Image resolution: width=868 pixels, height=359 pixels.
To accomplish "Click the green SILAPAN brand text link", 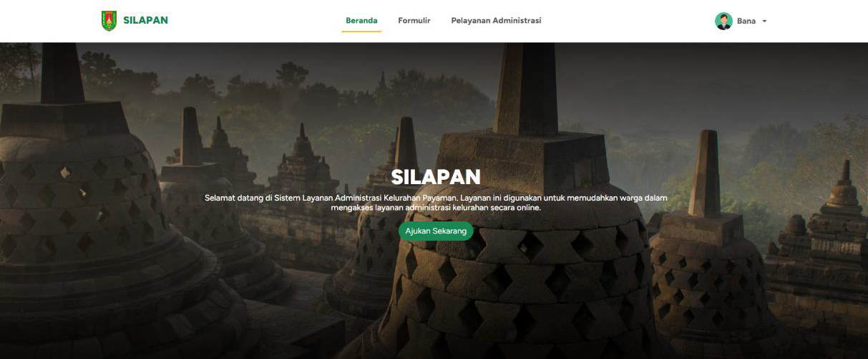I will 145,21.
